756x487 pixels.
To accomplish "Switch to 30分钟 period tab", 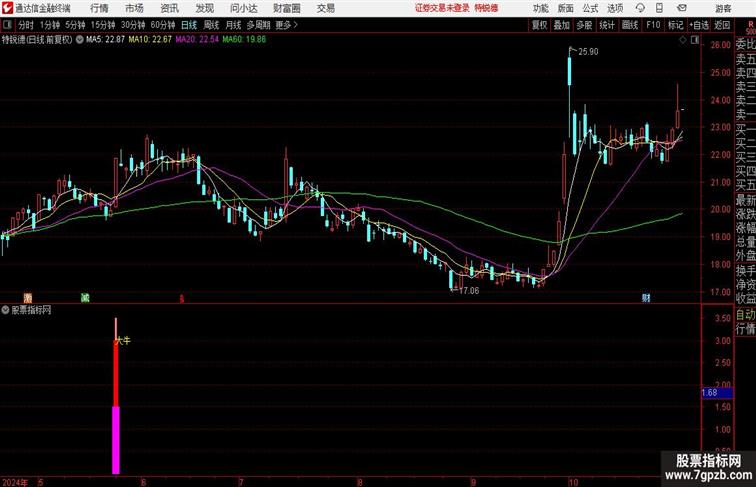I will click(133, 25).
